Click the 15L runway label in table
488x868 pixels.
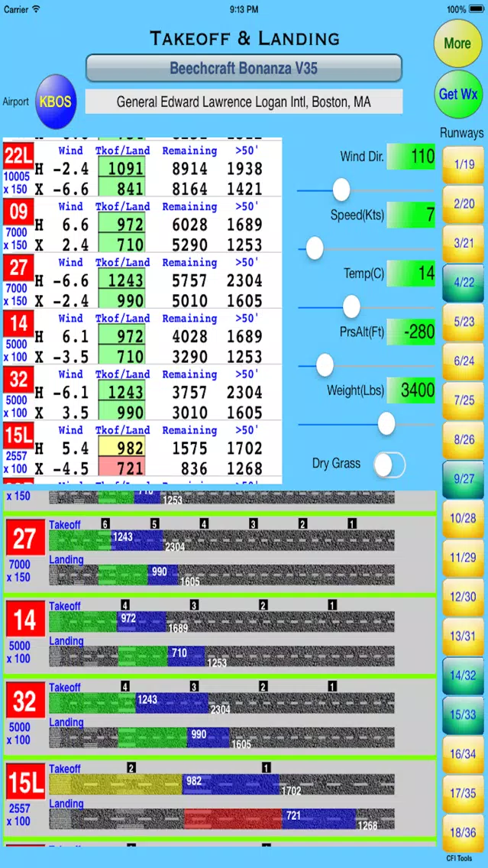click(x=19, y=436)
